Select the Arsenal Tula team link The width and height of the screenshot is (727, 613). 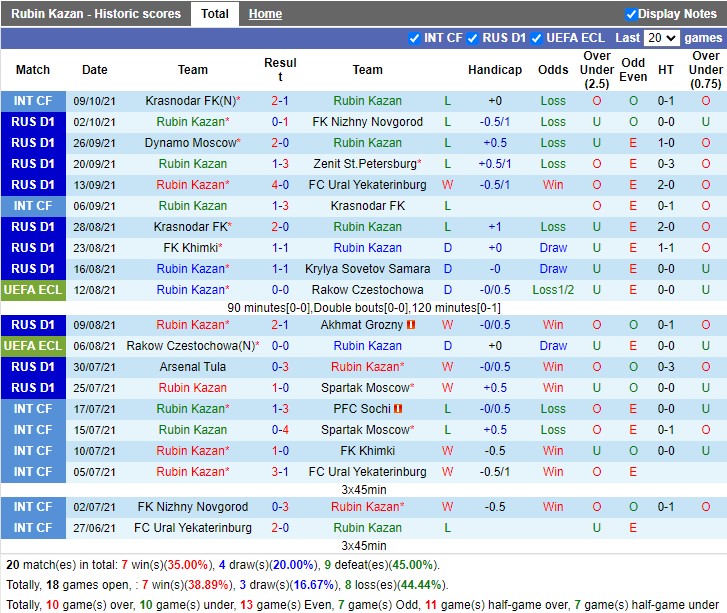click(x=193, y=367)
